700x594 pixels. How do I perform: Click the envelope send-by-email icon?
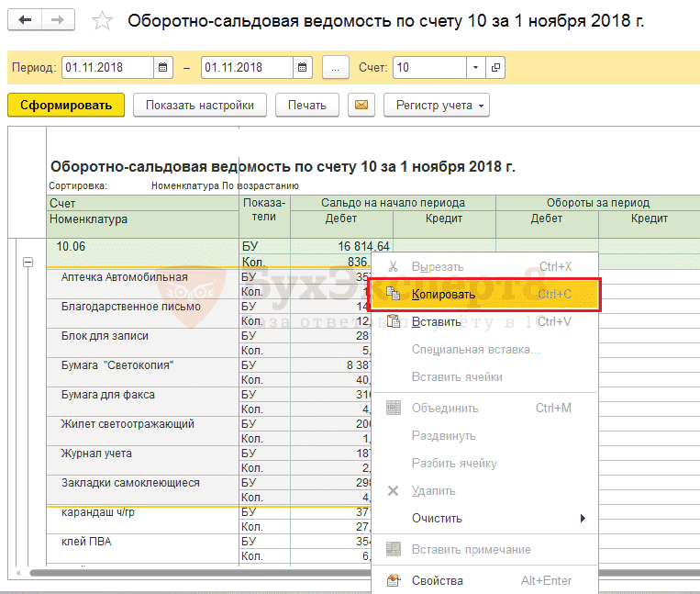coord(362,105)
